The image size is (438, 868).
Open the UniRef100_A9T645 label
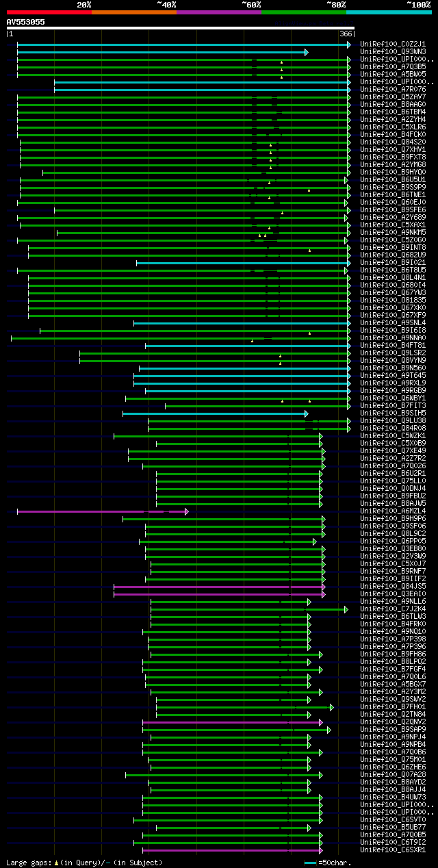[x=393, y=376]
